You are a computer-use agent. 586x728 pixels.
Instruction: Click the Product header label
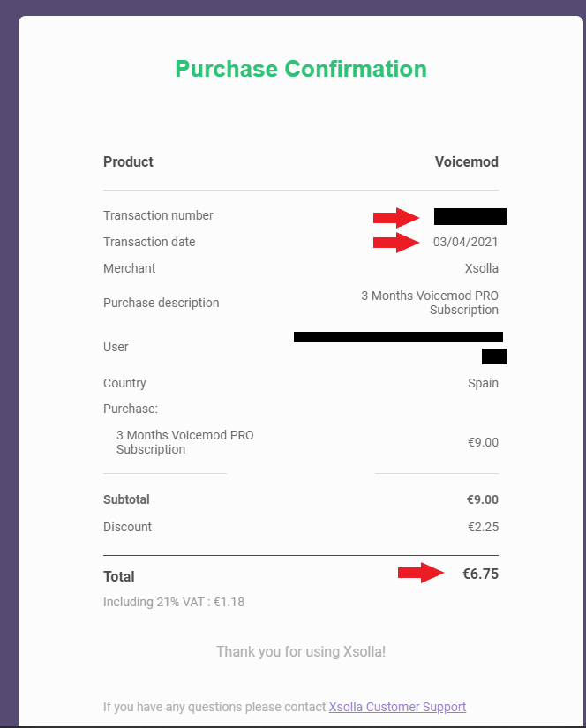pos(128,162)
